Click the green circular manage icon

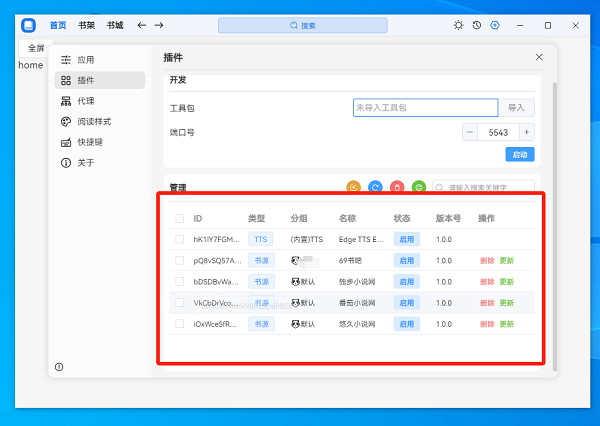[419, 187]
